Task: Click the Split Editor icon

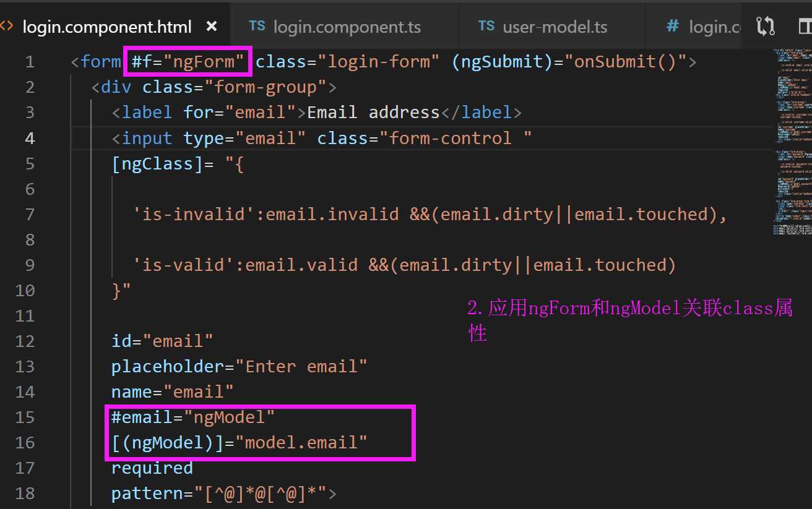Action: coord(805,26)
